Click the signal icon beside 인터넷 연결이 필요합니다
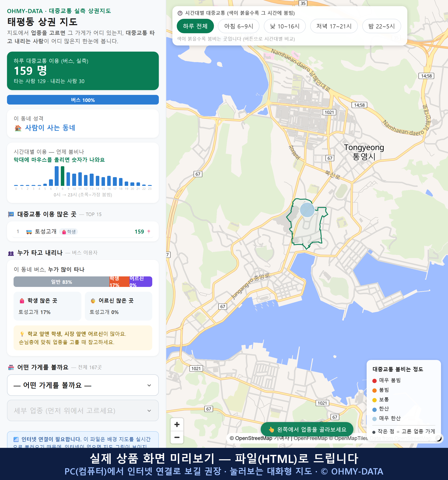Image resolution: width=448 pixels, height=480 pixels. coord(16,439)
